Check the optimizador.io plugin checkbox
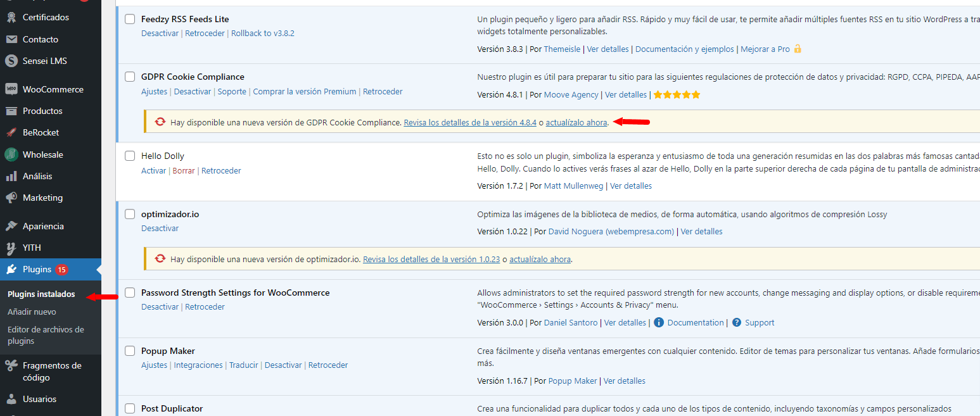 pyautogui.click(x=130, y=214)
